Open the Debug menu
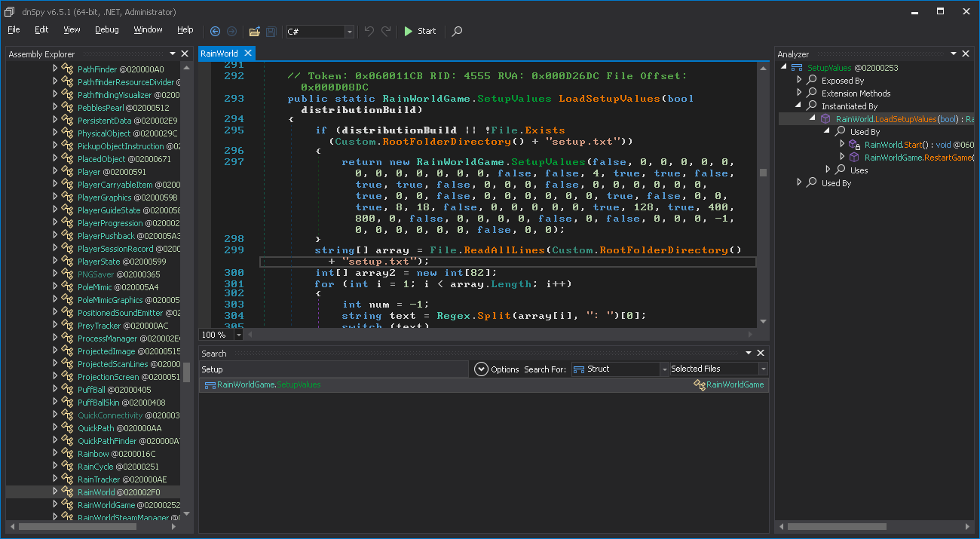980x539 pixels. point(106,30)
